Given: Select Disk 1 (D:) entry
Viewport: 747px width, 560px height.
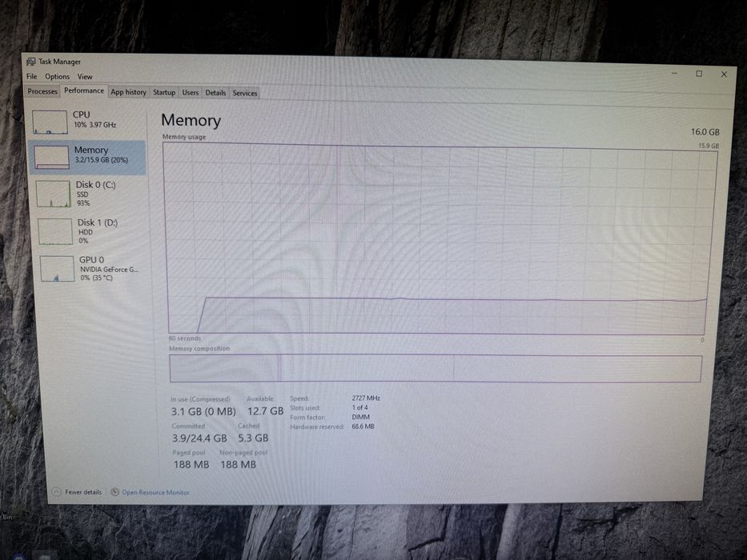Looking at the screenshot, I should click(92, 231).
